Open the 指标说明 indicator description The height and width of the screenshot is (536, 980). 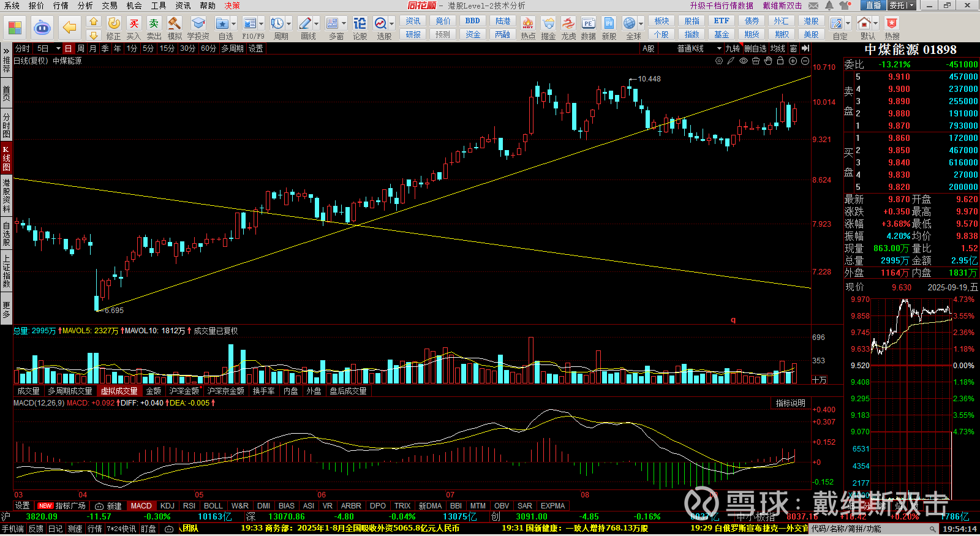coord(791,403)
